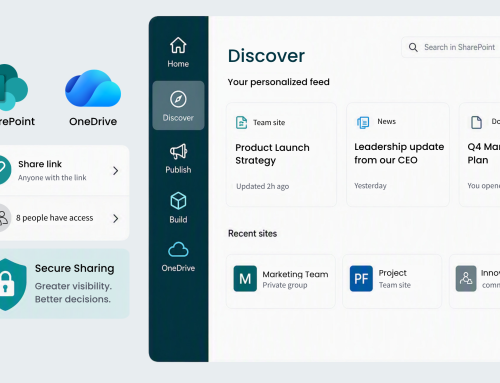Click the 'Yesterday' timestamp

[x=370, y=186]
